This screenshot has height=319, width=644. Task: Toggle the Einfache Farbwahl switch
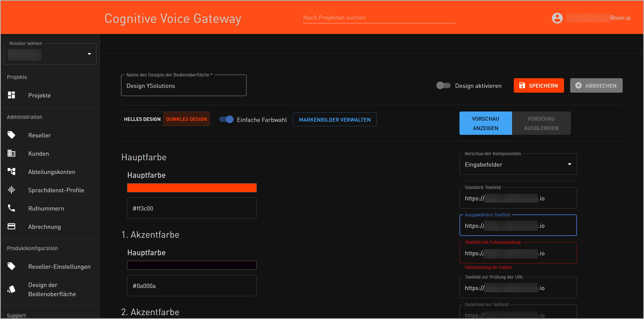click(x=226, y=119)
